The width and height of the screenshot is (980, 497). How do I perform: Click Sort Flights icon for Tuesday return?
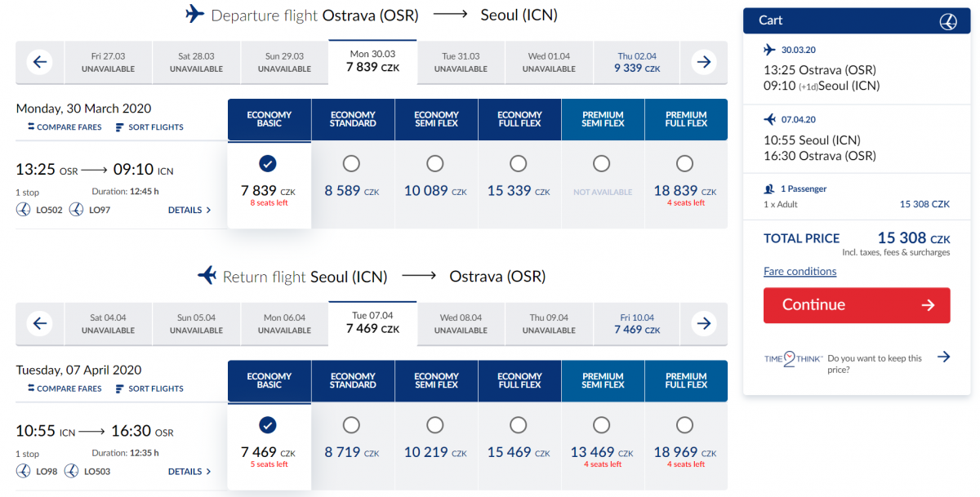[119, 389]
